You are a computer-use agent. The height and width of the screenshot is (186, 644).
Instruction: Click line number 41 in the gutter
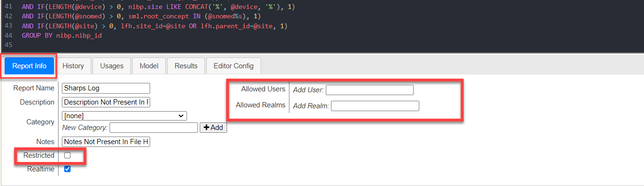(x=8, y=7)
